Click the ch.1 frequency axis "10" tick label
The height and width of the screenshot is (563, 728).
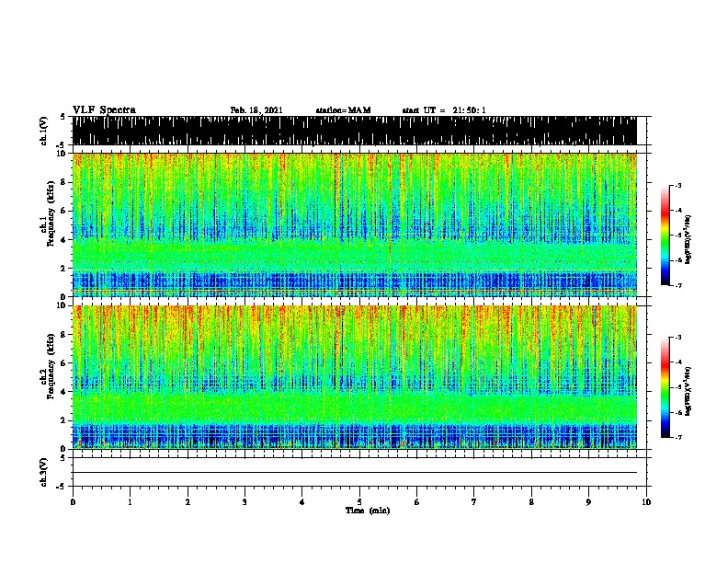pyautogui.click(x=62, y=154)
